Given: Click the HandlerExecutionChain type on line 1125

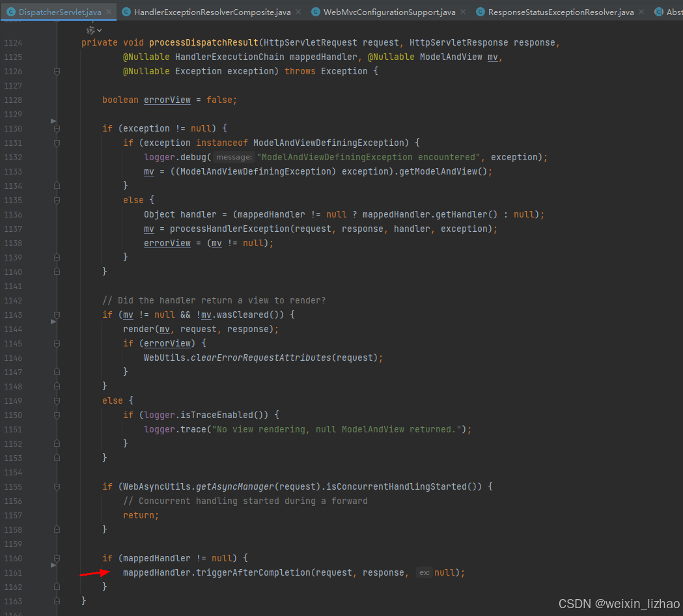Looking at the screenshot, I should click(x=230, y=57).
